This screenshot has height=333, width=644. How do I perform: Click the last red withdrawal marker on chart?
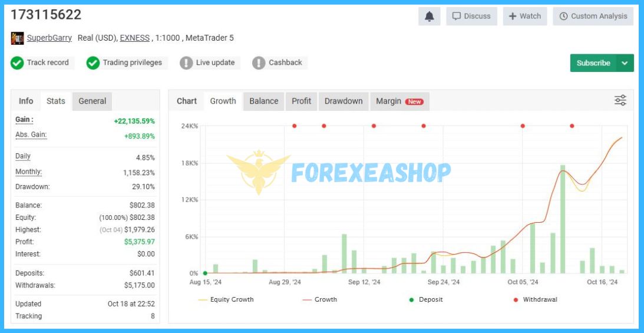coord(572,126)
